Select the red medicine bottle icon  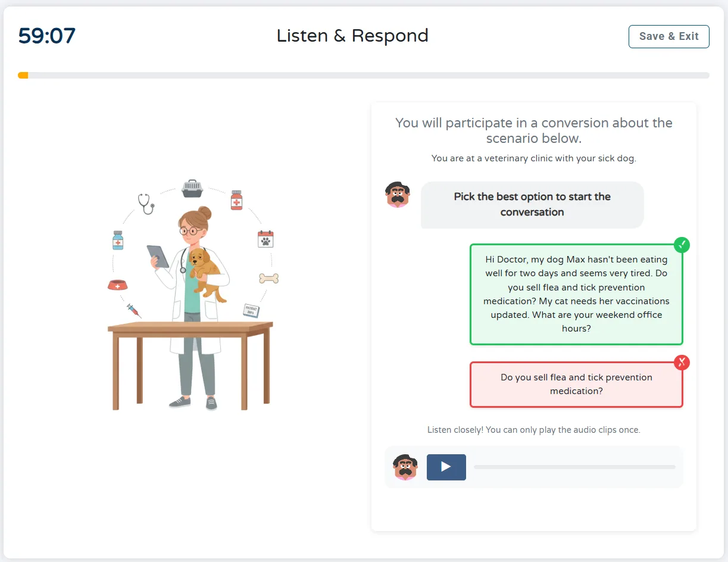pyautogui.click(x=236, y=201)
